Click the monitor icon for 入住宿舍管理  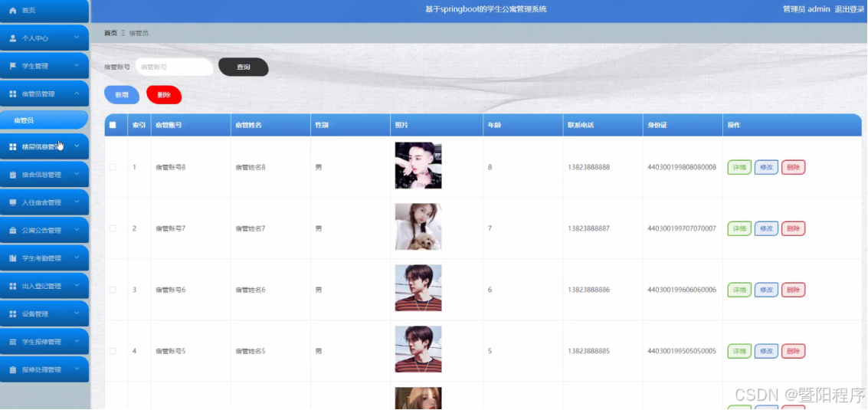coord(13,203)
